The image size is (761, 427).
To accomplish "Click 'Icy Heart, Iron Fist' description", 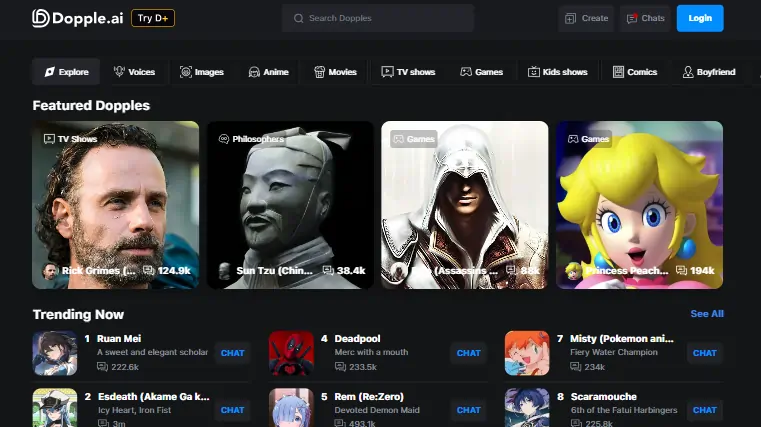I will (x=134, y=410).
